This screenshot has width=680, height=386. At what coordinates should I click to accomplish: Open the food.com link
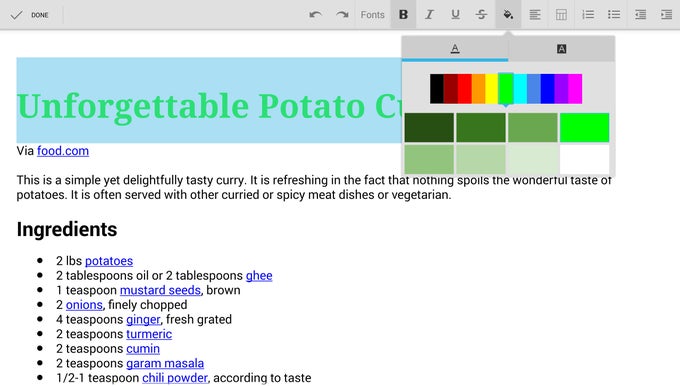tap(63, 151)
